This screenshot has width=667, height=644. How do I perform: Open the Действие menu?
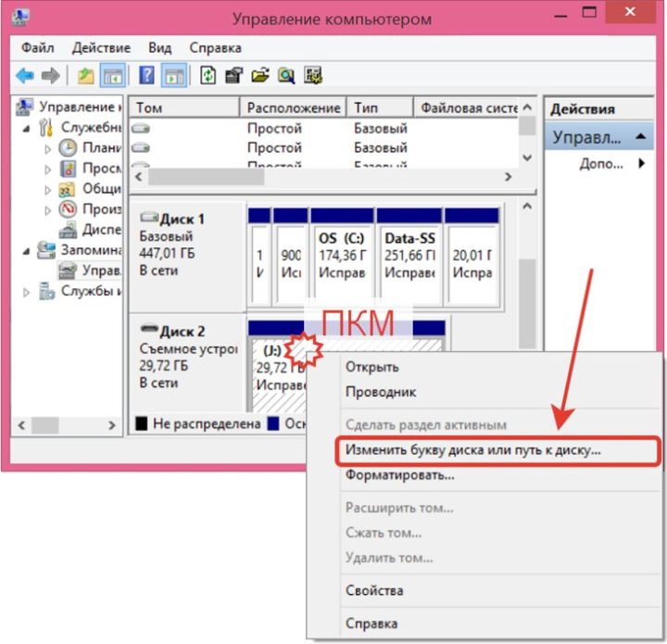click(x=100, y=47)
